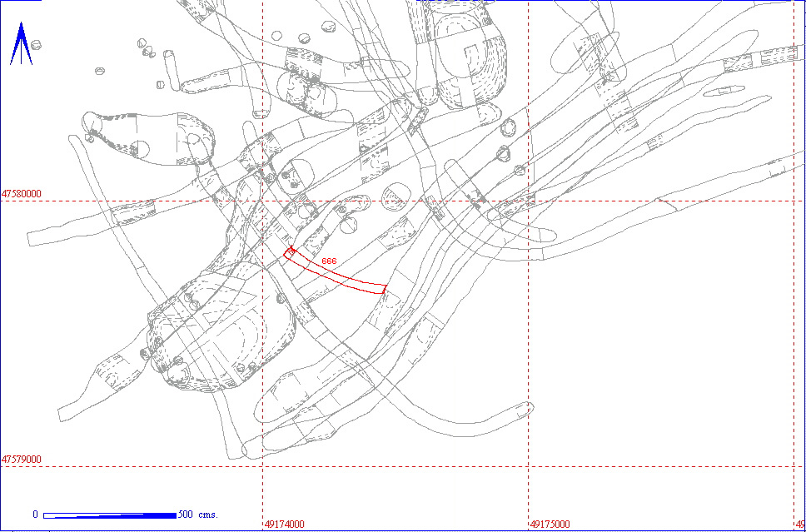Viewport: 806px width, 532px height.
Task: Click the easting label 49174000
Action: 285,525
